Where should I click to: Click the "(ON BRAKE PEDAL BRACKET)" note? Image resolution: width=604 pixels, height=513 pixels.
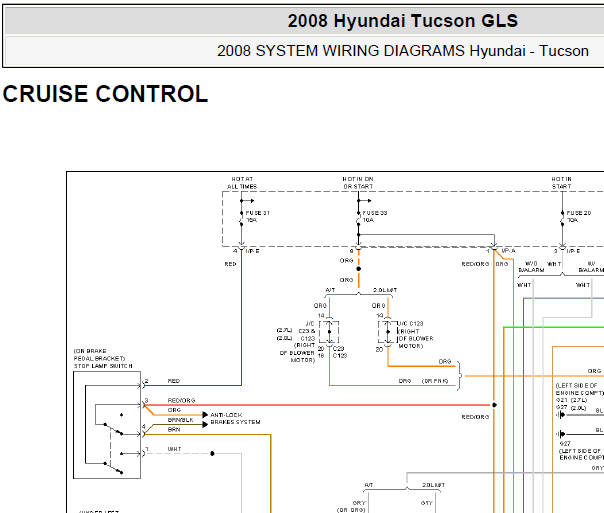99,355
